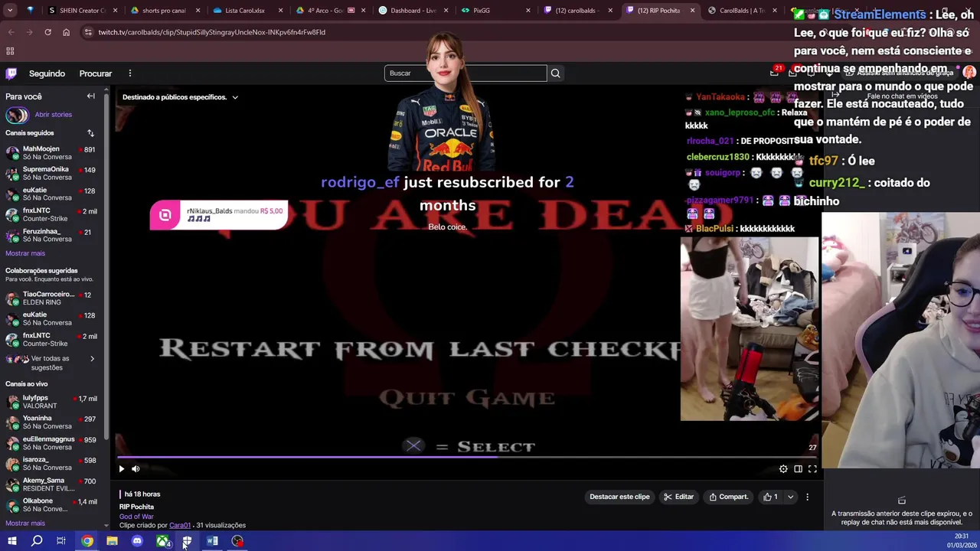The height and width of the screenshot is (551, 980).
Task: Expand Destinado a públicos específicos dropdown
Action: pos(180,97)
